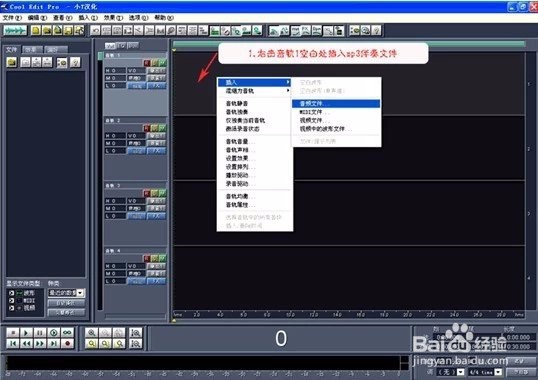Jump to the beginning with go-to-start button
Image resolution: width=538 pixels, height=380 pixels.
tap(13, 343)
